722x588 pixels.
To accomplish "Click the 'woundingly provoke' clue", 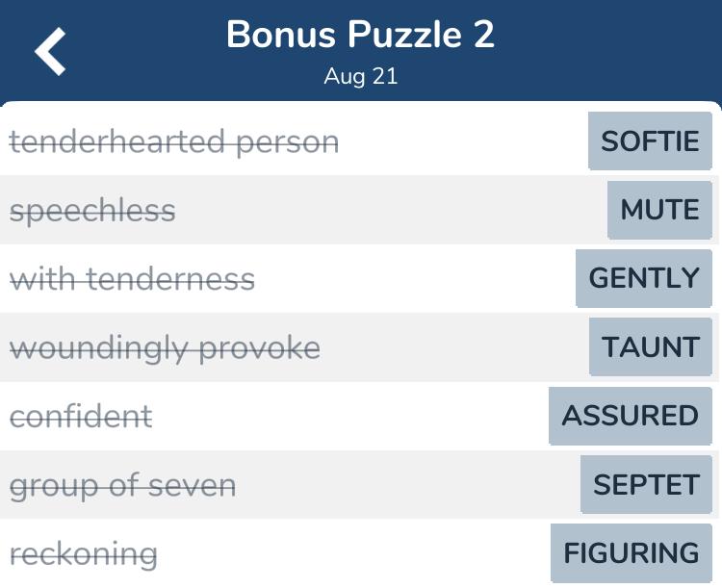I will 165,347.
